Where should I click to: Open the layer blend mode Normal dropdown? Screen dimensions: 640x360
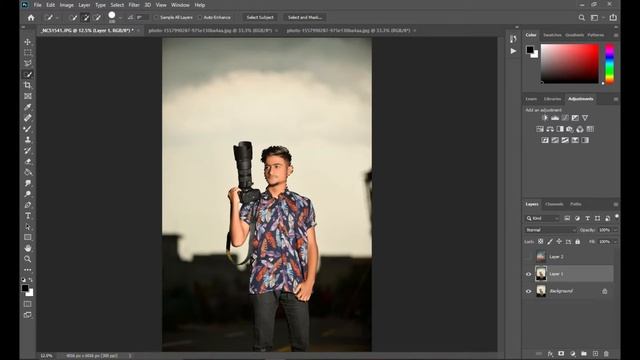tap(551, 230)
